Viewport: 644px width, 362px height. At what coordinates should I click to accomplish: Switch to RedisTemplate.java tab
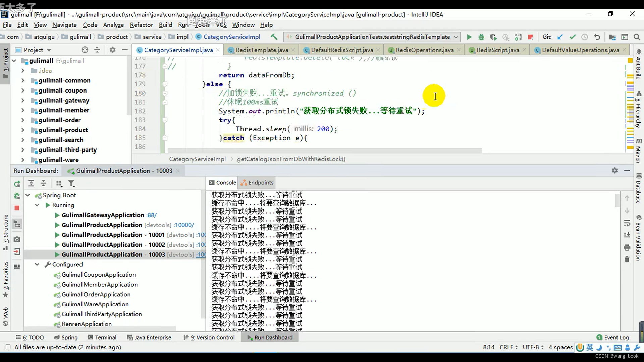(262, 50)
